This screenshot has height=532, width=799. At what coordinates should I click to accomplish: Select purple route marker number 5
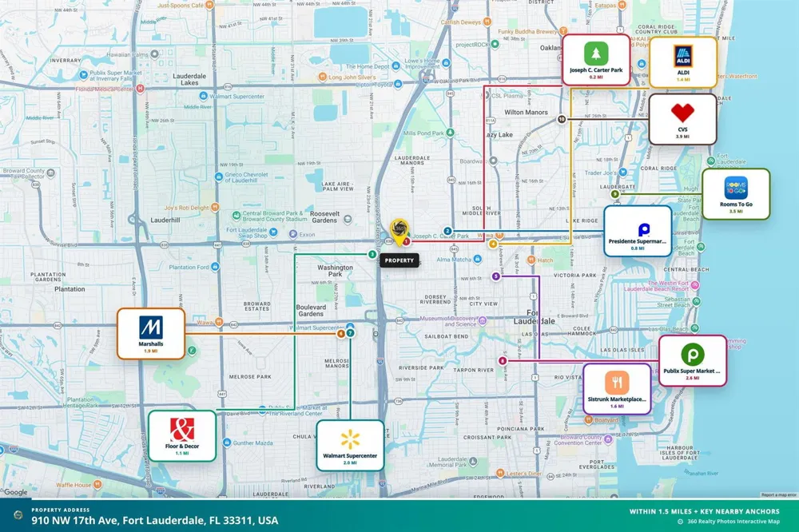click(x=496, y=276)
